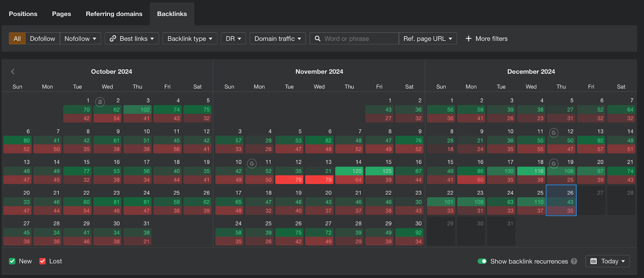Click lost value 21 on October 31
The width and height of the screenshot is (644, 278).
tap(138, 241)
